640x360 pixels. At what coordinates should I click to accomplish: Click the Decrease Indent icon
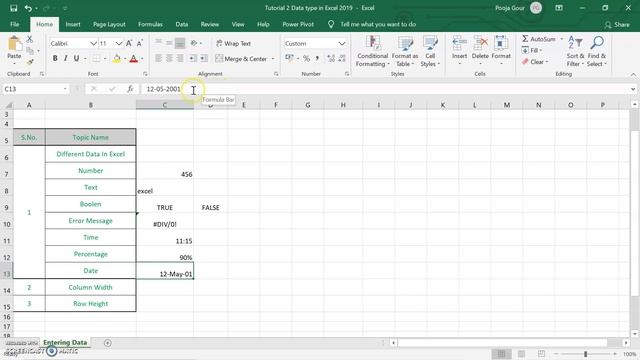click(x=192, y=59)
